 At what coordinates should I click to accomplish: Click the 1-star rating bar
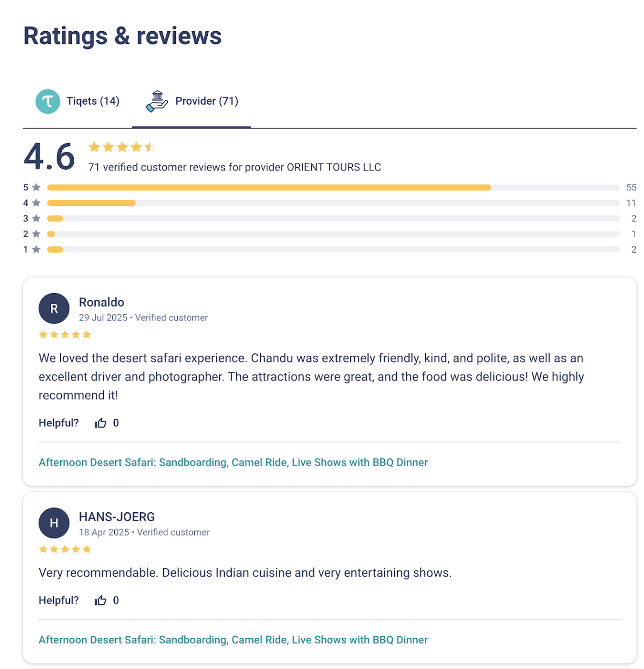pos(333,249)
